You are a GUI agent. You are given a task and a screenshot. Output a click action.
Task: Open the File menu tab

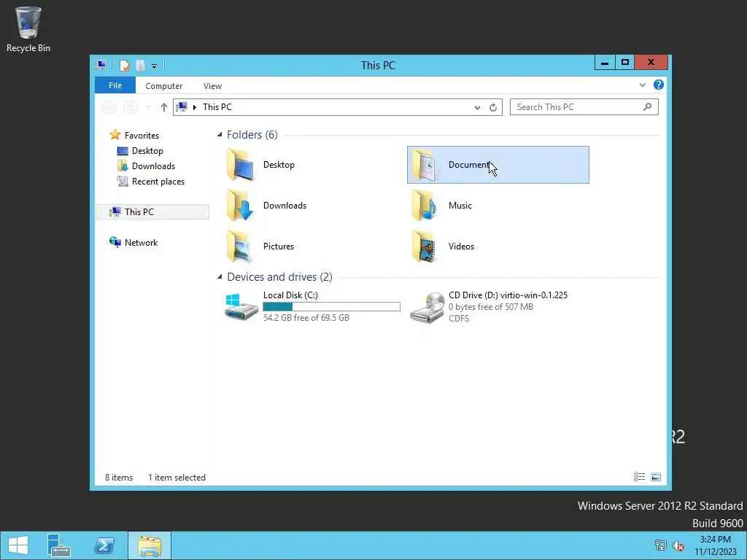point(115,85)
